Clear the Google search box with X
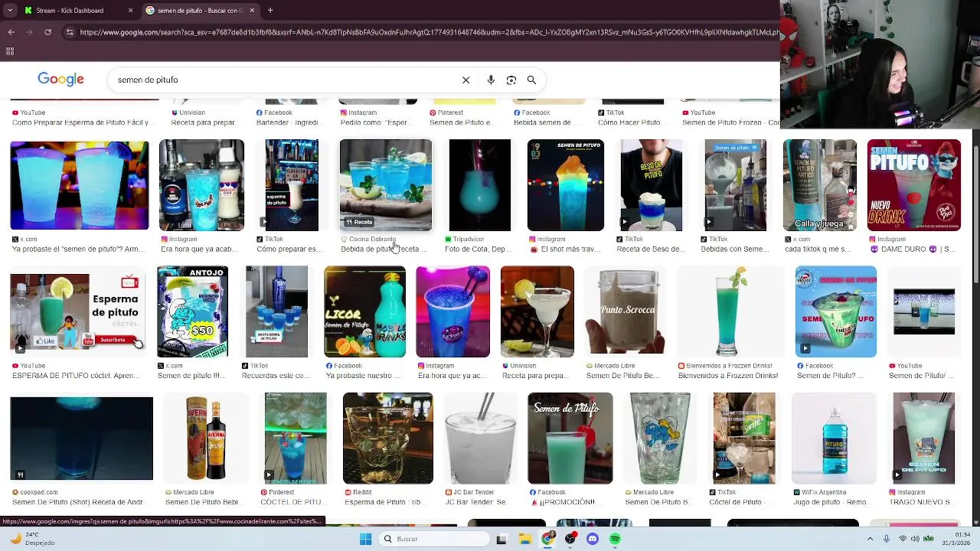Image resolution: width=980 pixels, height=551 pixels. pos(465,80)
